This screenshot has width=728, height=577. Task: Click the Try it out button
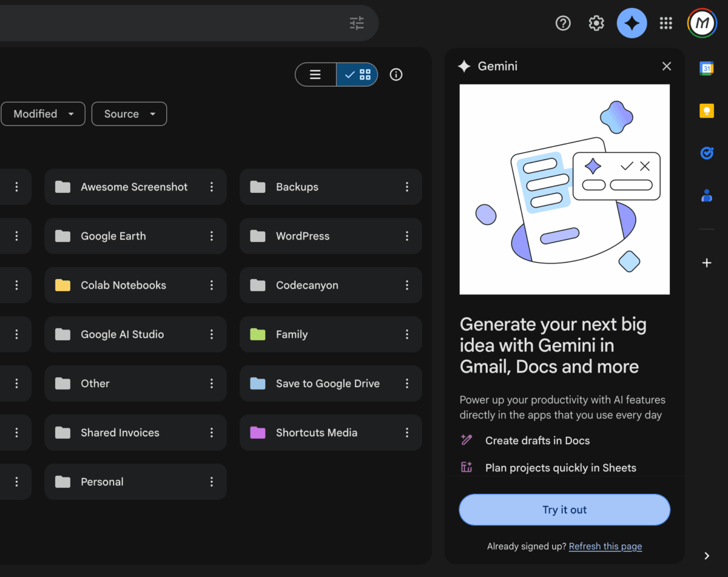[x=565, y=510]
